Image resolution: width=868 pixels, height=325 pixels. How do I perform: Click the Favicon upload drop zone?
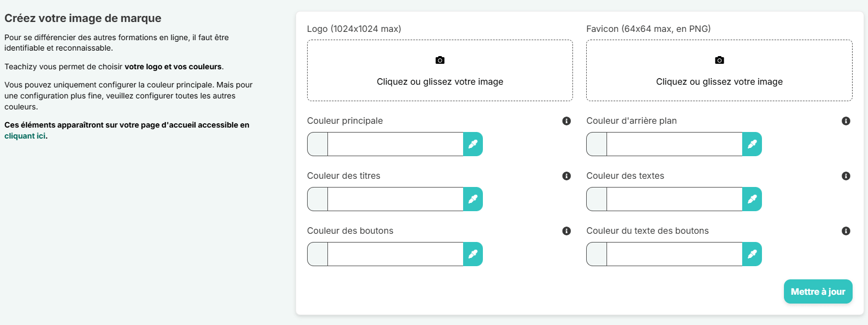coord(719,70)
